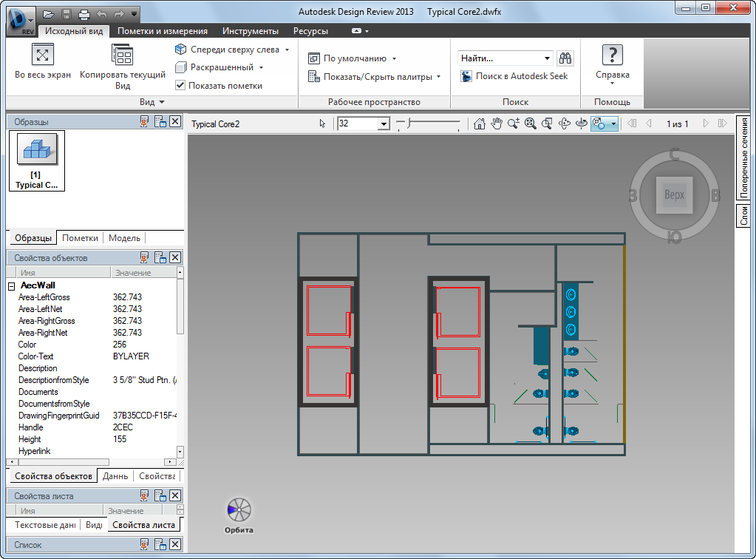Select the Area-LeftGross property row
Screen dimensions: 756x559
point(92,297)
